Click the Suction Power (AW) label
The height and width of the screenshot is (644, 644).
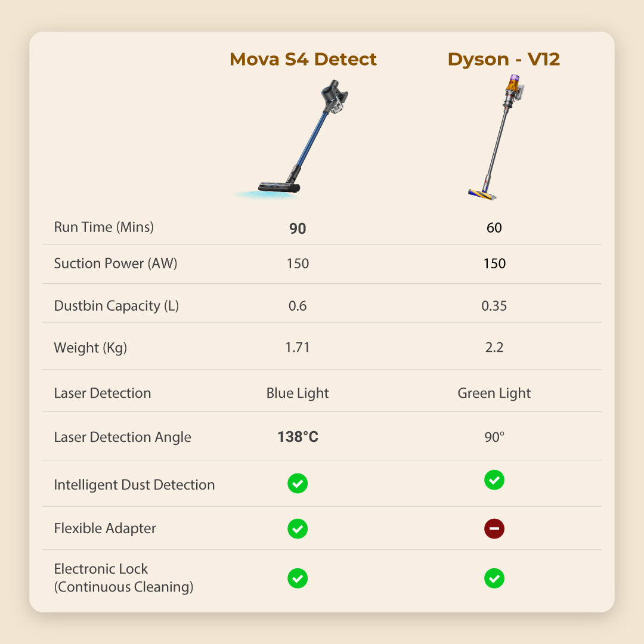point(116,264)
